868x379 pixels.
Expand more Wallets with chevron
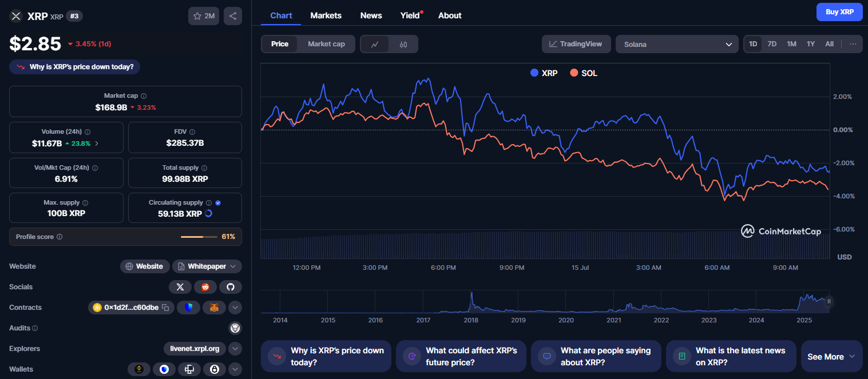[235, 369]
